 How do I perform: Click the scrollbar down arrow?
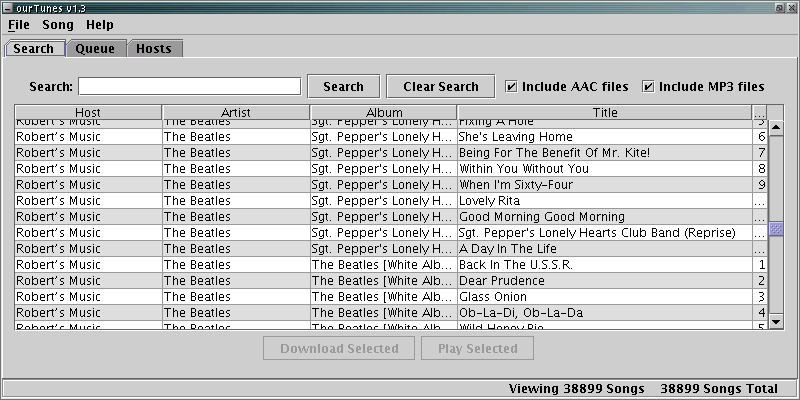(776, 321)
